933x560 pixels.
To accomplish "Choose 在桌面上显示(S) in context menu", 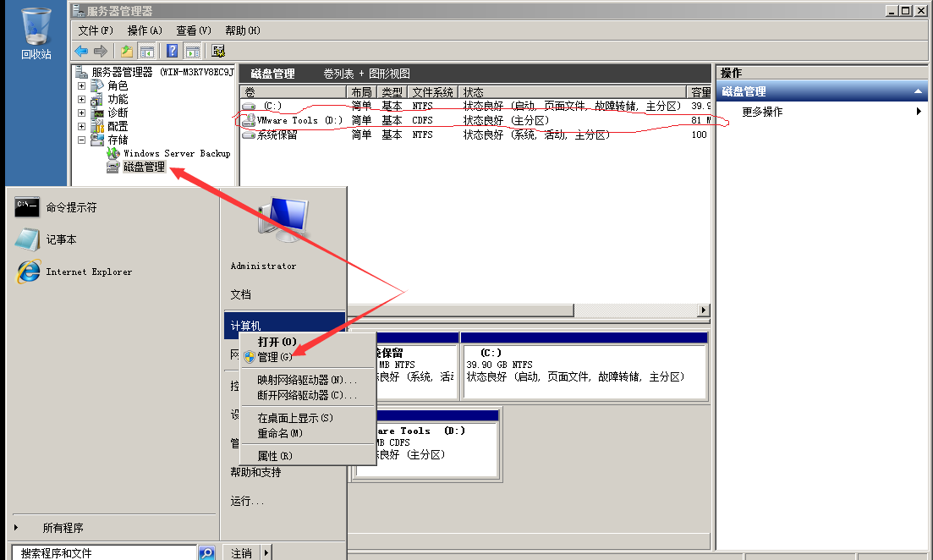I will [307, 418].
